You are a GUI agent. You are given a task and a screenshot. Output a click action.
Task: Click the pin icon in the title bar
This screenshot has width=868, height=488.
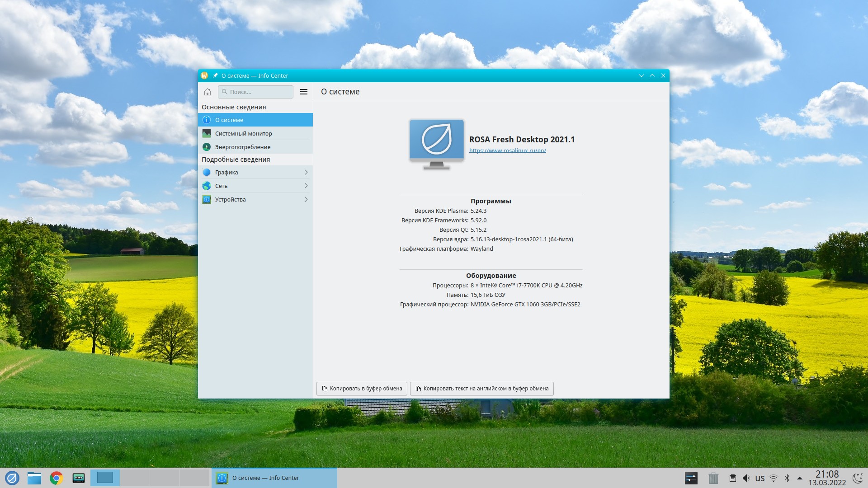[x=215, y=75]
